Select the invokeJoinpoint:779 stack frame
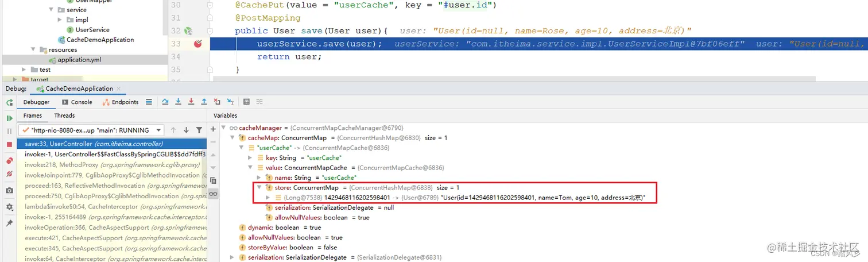This screenshot has height=262, width=868. tap(111, 175)
